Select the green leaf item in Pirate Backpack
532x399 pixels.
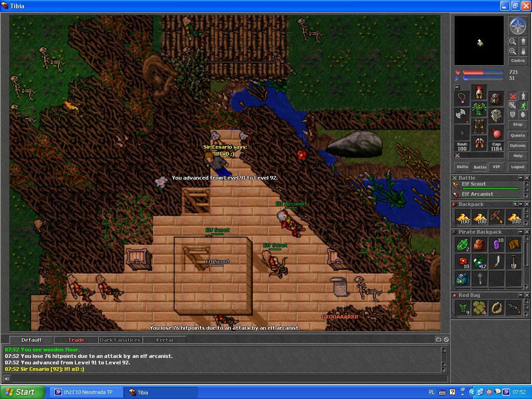coord(462,245)
